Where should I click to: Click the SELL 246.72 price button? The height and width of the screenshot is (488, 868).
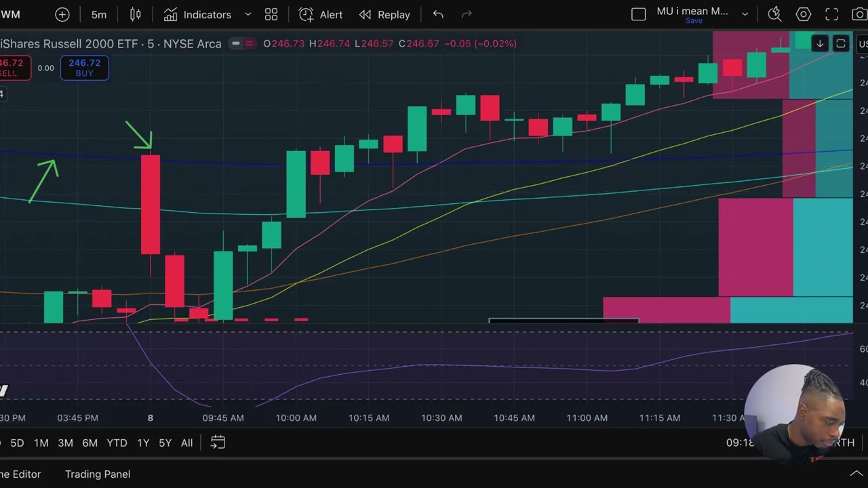click(14, 68)
